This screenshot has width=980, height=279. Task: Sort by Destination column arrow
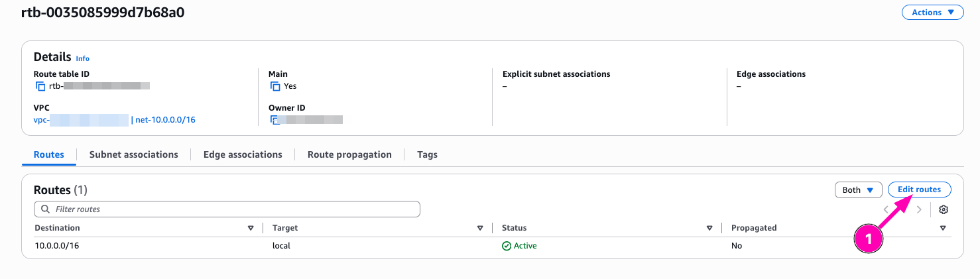[x=251, y=228]
